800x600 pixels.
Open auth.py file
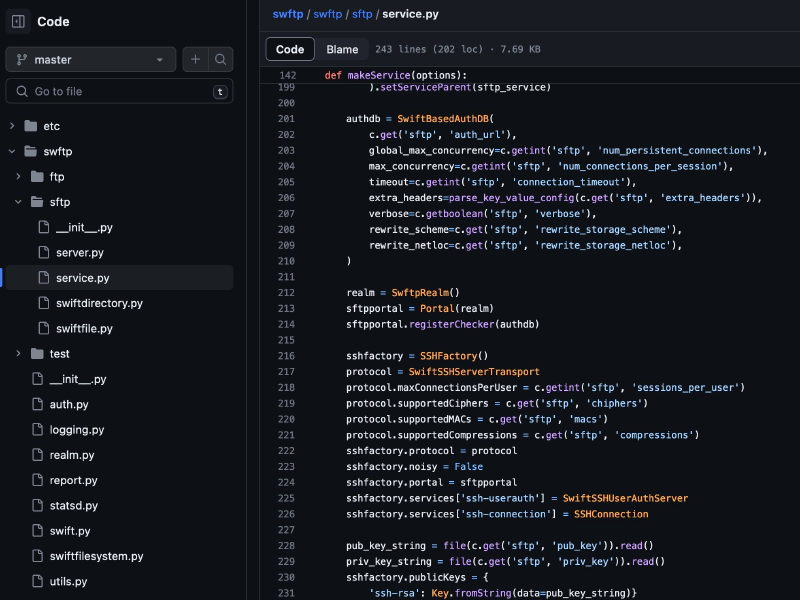[69, 405]
